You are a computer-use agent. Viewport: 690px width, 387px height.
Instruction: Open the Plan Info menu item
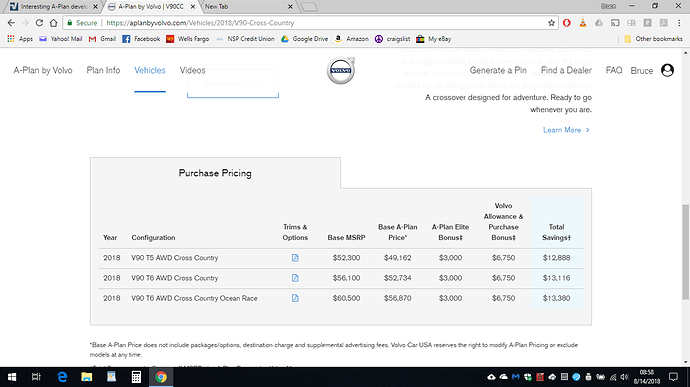pos(103,70)
